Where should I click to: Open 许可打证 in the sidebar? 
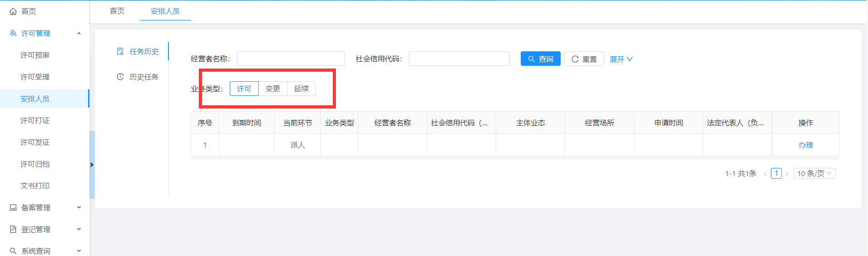[35, 120]
